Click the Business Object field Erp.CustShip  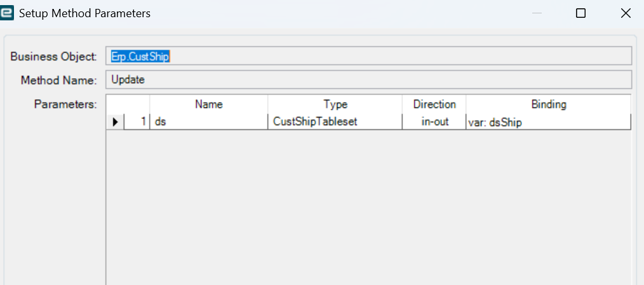[368, 56]
